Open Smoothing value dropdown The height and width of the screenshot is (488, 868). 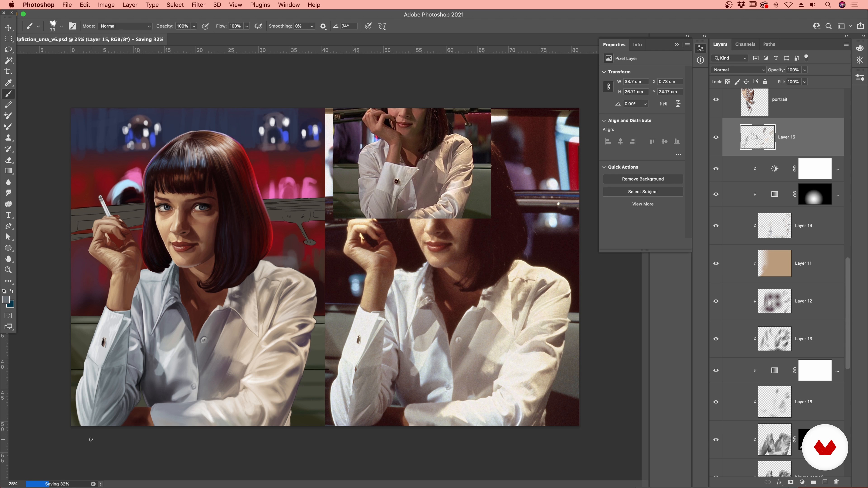(312, 26)
